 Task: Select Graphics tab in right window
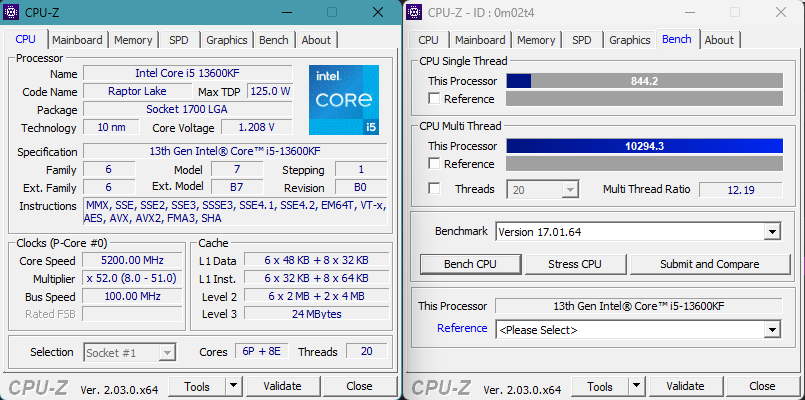[630, 40]
